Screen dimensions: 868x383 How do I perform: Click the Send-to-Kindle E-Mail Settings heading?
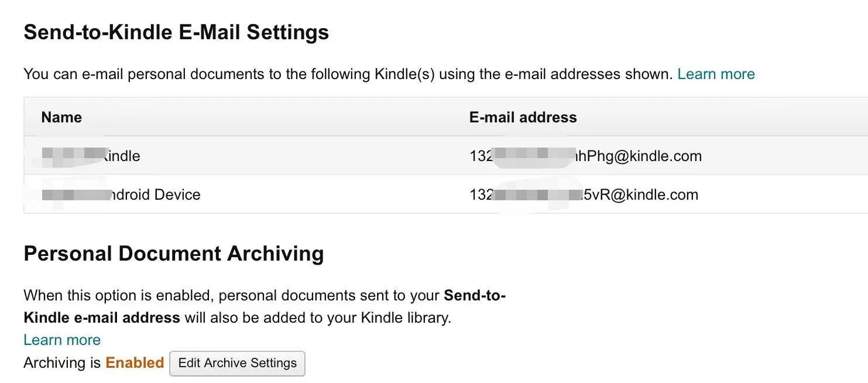click(x=176, y=32)
